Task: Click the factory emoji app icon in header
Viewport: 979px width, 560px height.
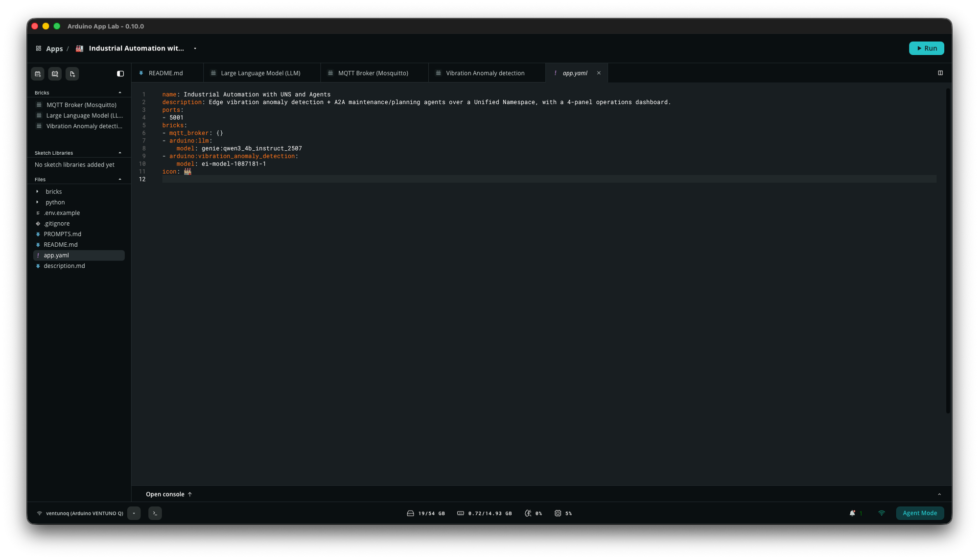Action: 79,48
